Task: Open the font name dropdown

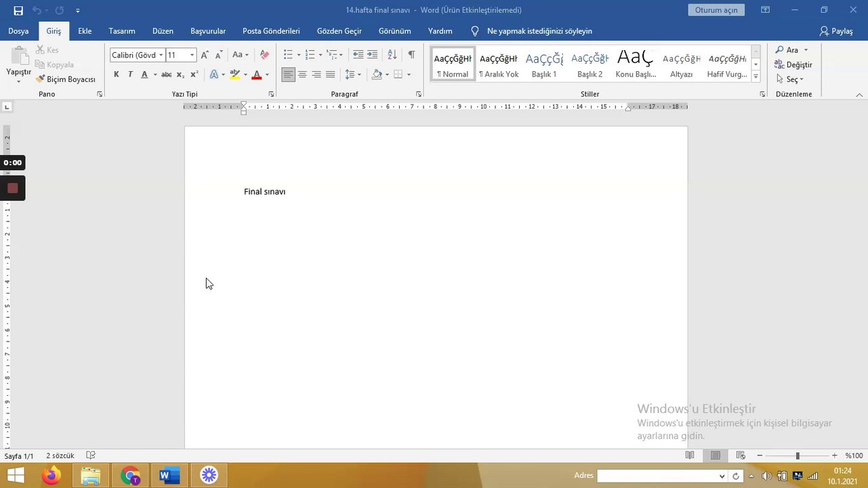Action: (x=161, y=55)
